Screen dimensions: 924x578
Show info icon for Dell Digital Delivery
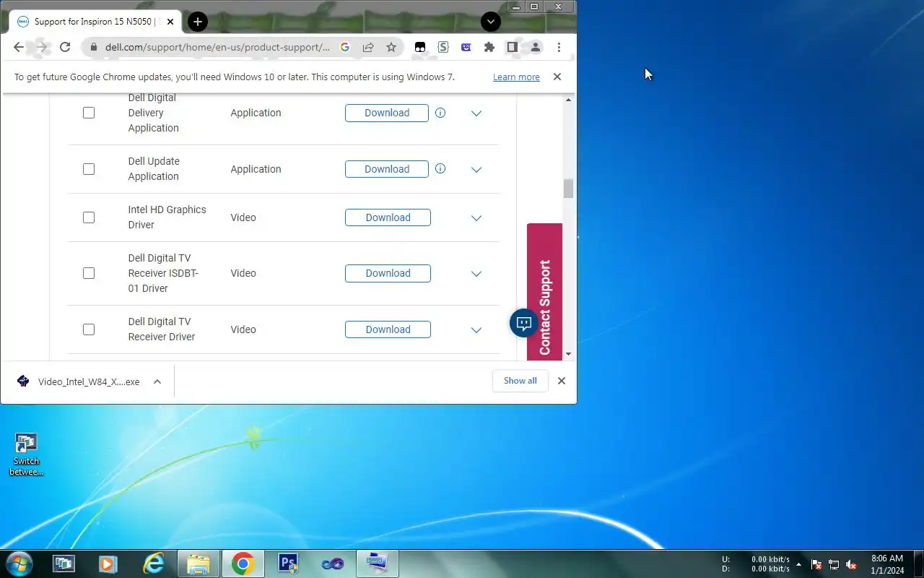point(440,113)
